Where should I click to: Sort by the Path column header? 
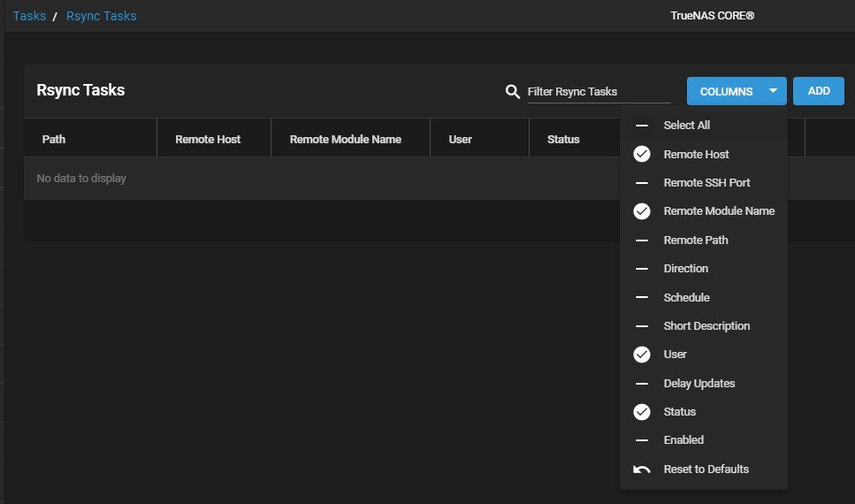click(x=54, y=139)
